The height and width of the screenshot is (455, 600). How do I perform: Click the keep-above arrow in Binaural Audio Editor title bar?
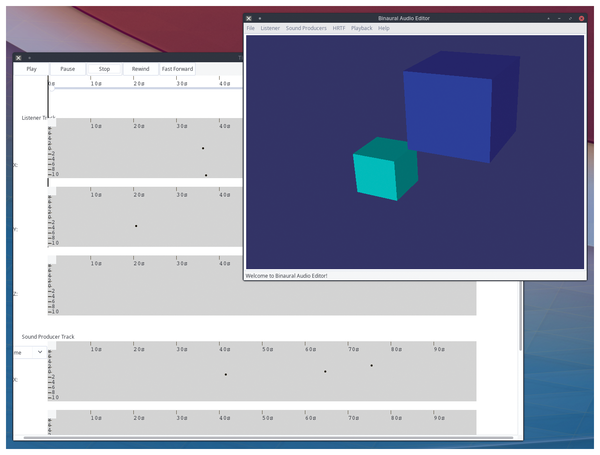(548, 18)
